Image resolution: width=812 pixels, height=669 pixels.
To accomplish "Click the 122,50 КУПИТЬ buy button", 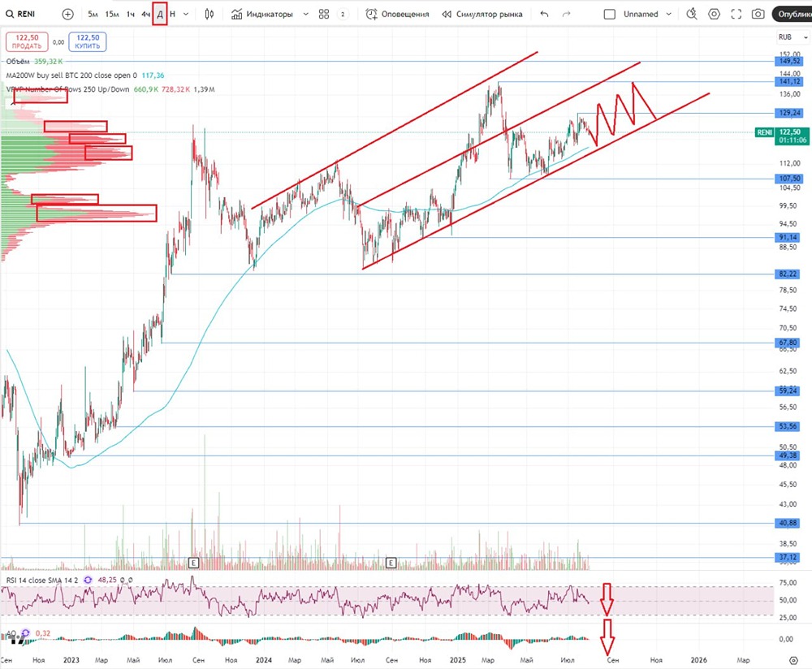I will (88, 41).
